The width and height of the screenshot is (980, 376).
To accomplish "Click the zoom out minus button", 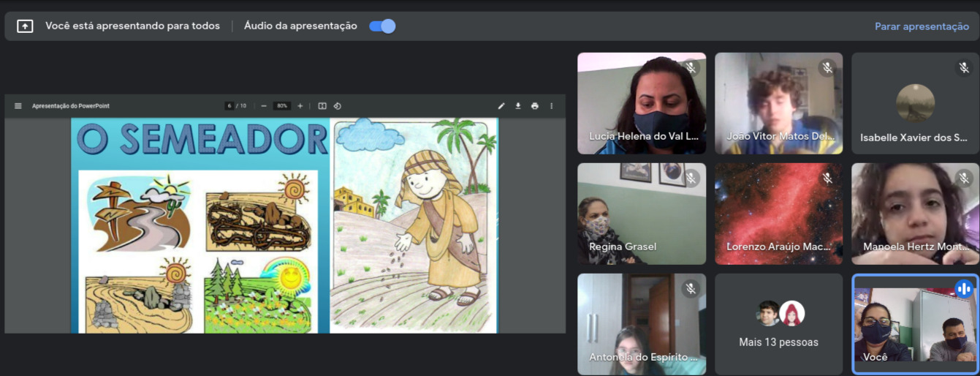I will click(x=264, y=106).
